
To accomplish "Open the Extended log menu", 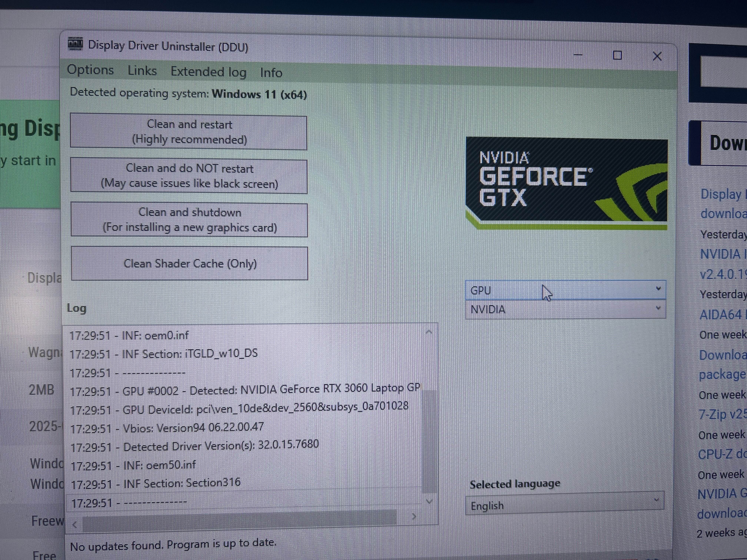I will point(208,72).
